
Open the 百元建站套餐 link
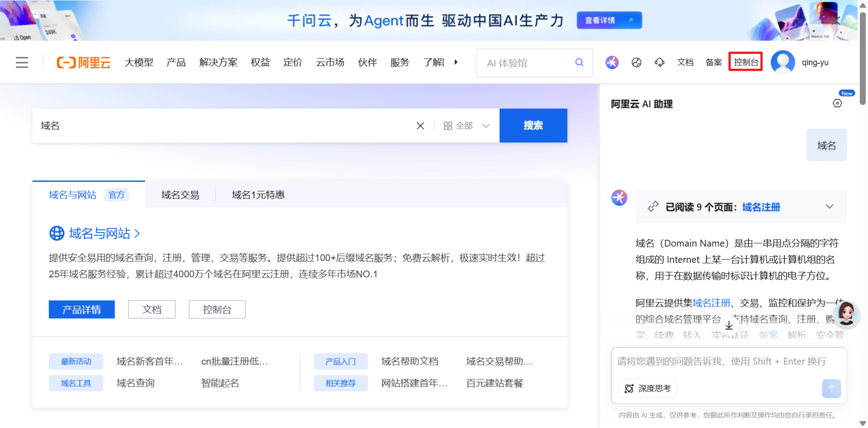click(495, 383)
